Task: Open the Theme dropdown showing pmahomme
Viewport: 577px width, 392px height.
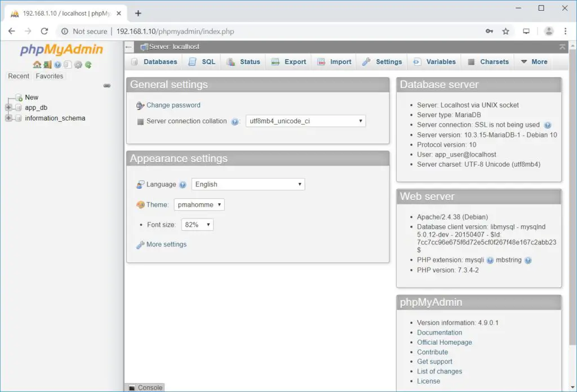Action: [199, 204]
